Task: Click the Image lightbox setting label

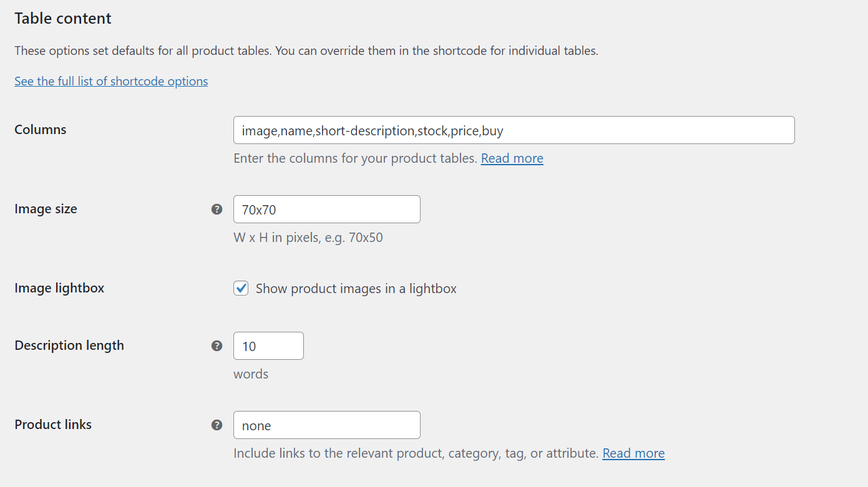Action: pos(59,288)
